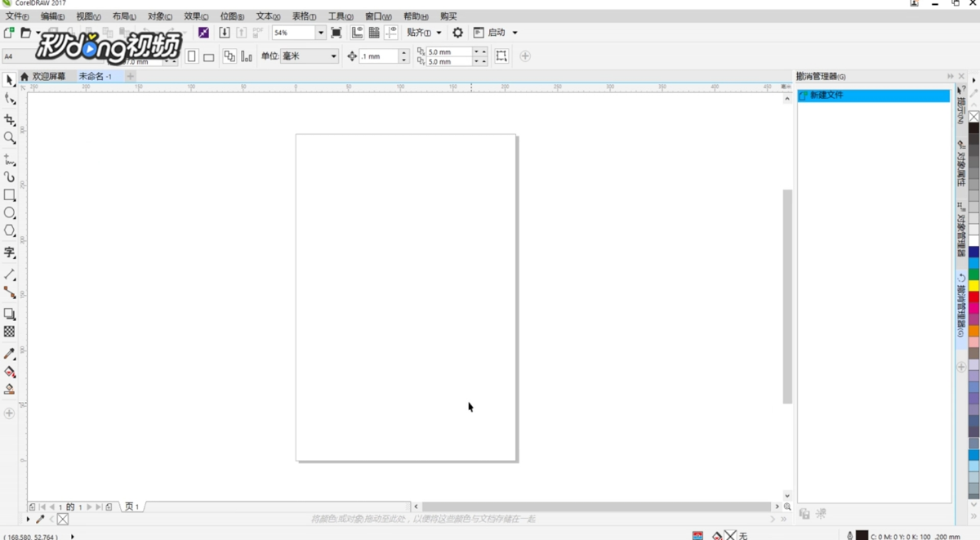The image size is (980, 540).
Task: Click the add new document tab plus
Action: (x=131, y=76)
